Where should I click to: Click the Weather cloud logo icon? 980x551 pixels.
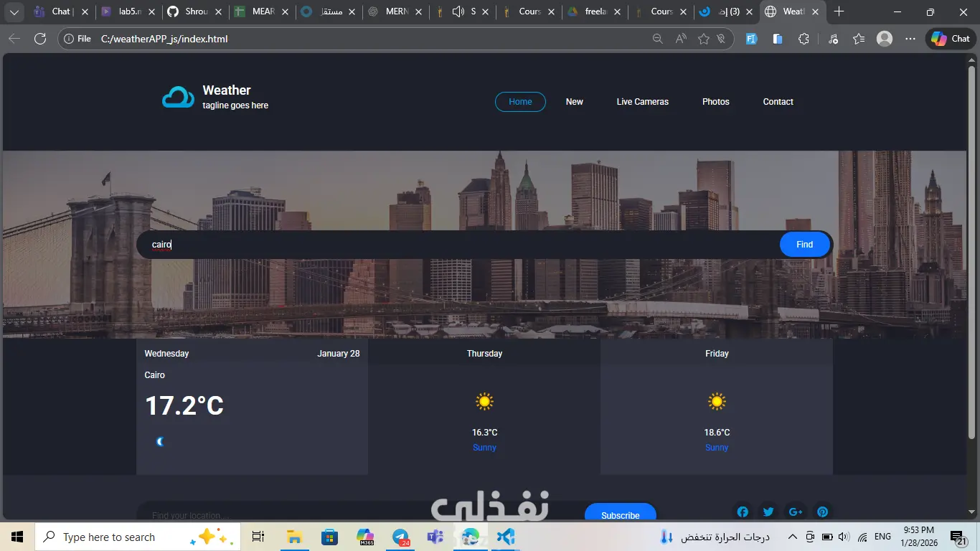(178, 97)
